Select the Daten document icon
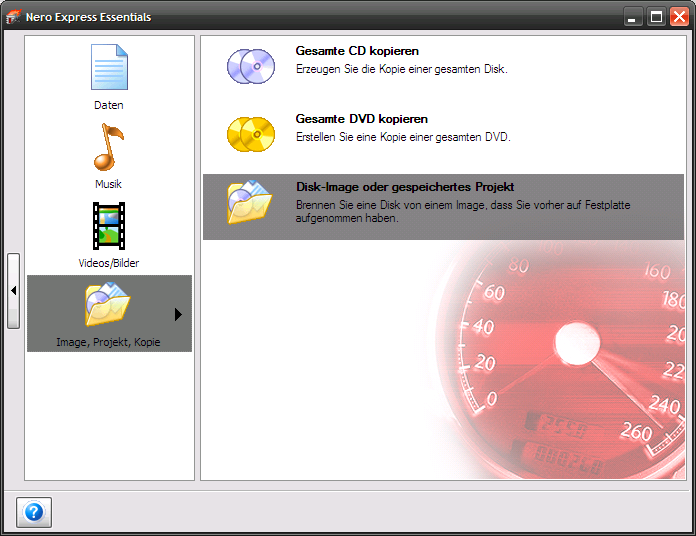 click(109, 67)
